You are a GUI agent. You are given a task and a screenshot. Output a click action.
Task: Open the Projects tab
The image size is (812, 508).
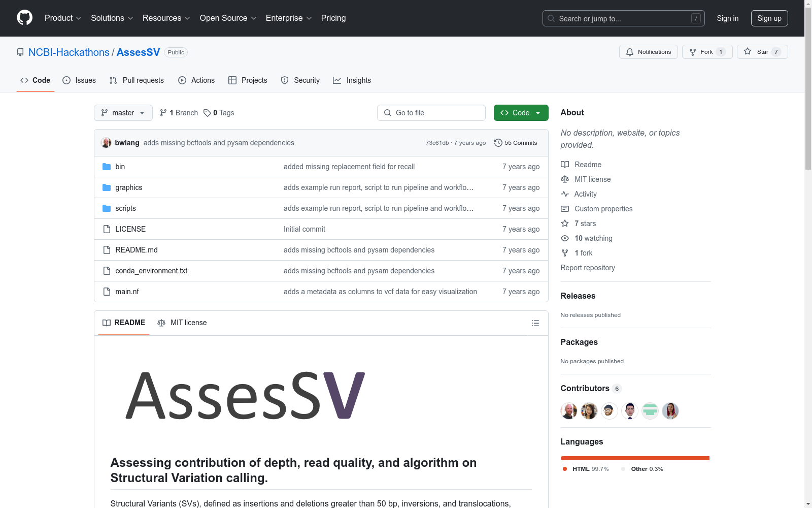point(248,80)
